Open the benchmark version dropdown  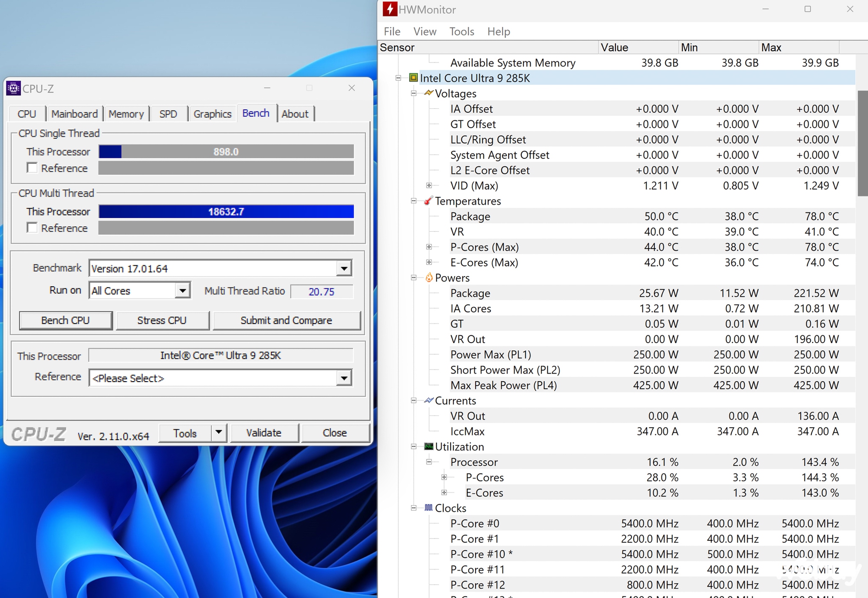[346, 268]
